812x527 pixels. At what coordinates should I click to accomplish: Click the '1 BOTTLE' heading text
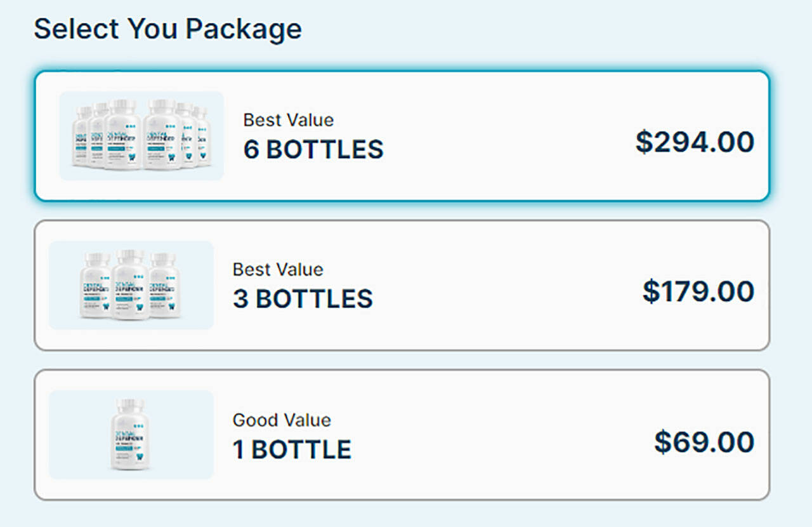292,450
